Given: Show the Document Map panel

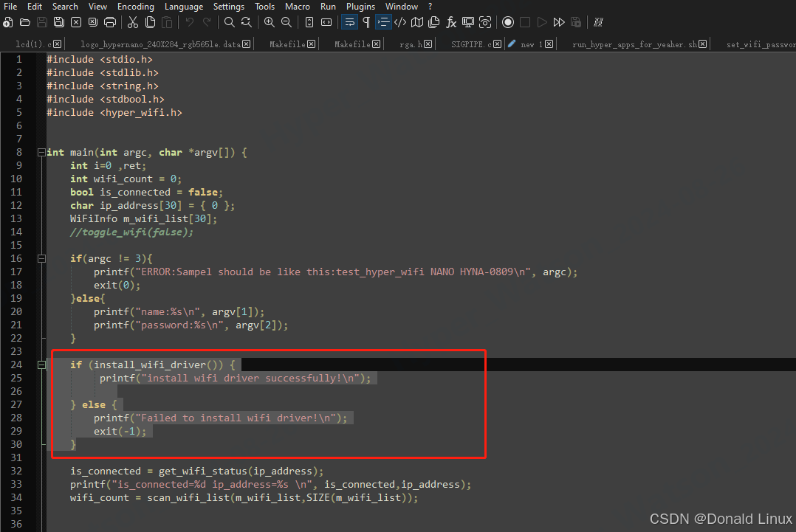Looking at the screenshot, I should tap(417, 22).
